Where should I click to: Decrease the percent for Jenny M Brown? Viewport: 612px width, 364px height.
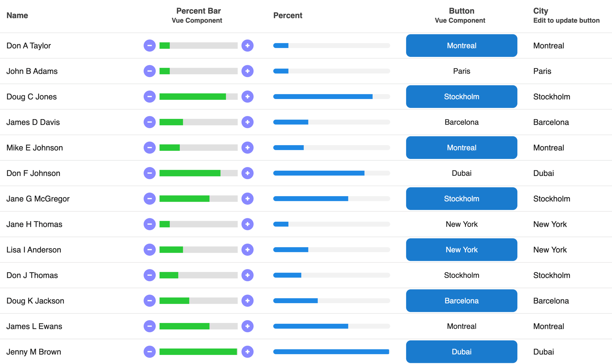150,352
